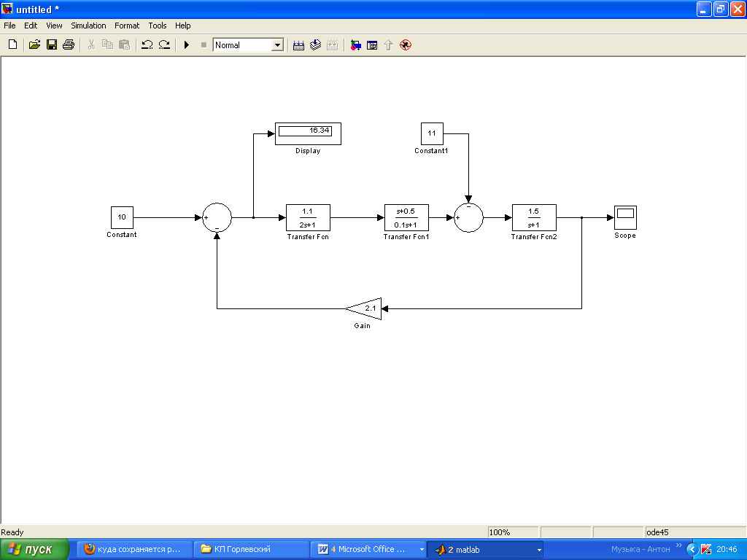Screen dimensions: 747x560
Task: Expand hidden system tray icons arrow
Action: [x=692, y=550]
